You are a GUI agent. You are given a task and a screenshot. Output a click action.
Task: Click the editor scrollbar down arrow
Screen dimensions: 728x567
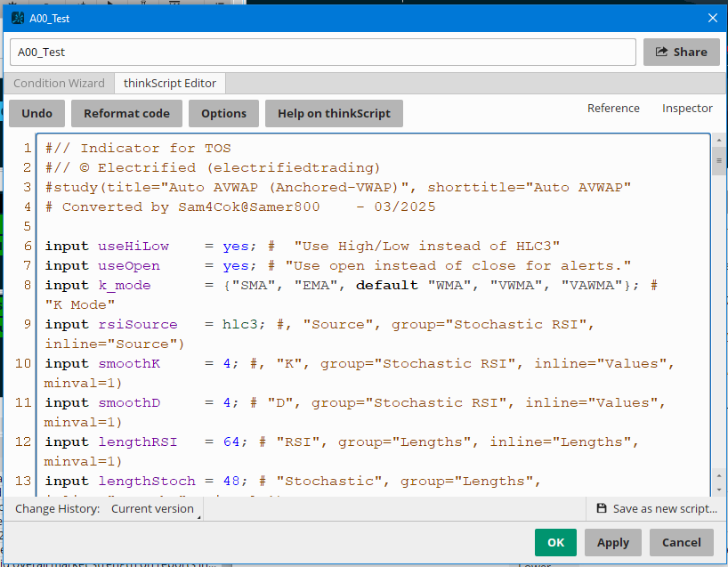click(x=717, y=489)
